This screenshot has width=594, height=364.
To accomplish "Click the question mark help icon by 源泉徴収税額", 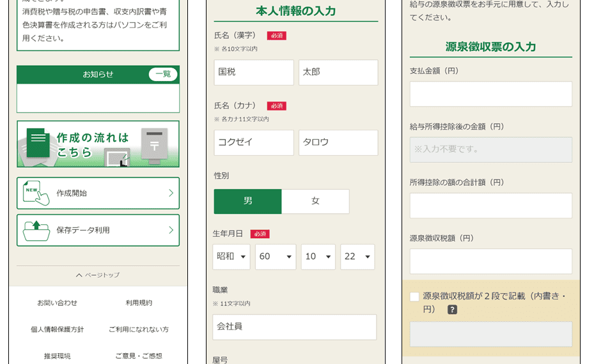I will [x=452, y=310].
